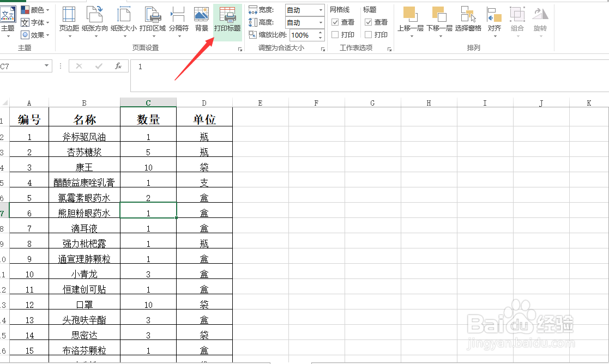Select column A header
Image resolution: width=609 pixels, height=364 pixels.
(x=29, y=103)
